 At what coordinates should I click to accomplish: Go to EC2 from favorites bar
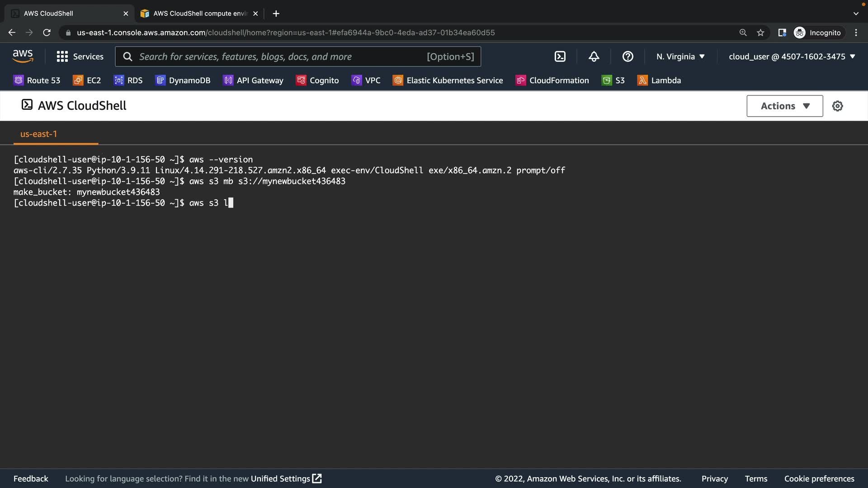tap(87, 80)
